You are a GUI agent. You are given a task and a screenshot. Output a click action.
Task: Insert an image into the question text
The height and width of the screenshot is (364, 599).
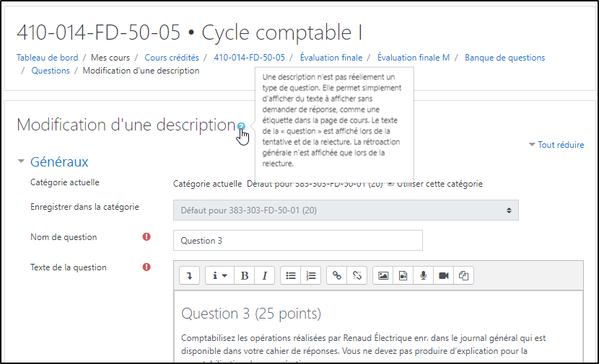coord(383,275)
